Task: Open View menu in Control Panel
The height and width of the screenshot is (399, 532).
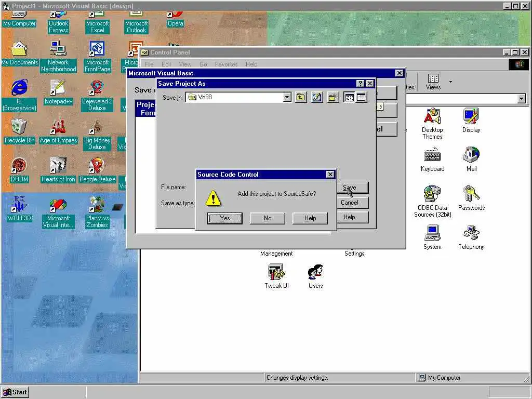Action: click(x=185, y=64)
